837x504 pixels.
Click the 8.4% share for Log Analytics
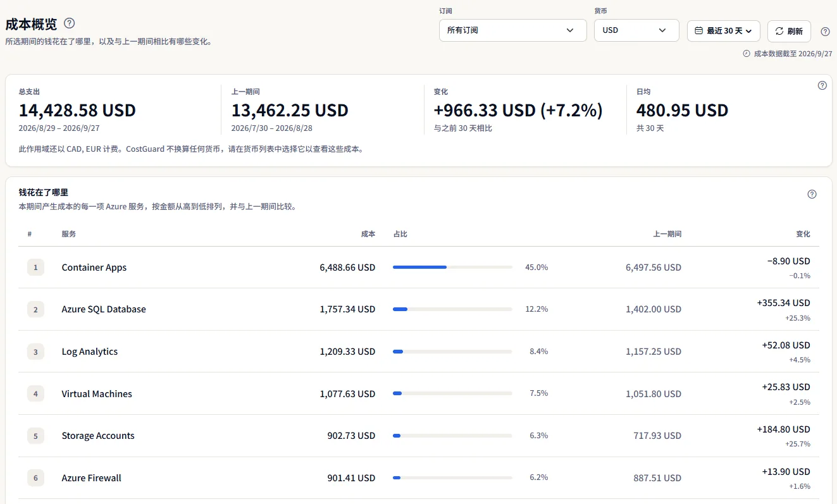pos(539,352)
